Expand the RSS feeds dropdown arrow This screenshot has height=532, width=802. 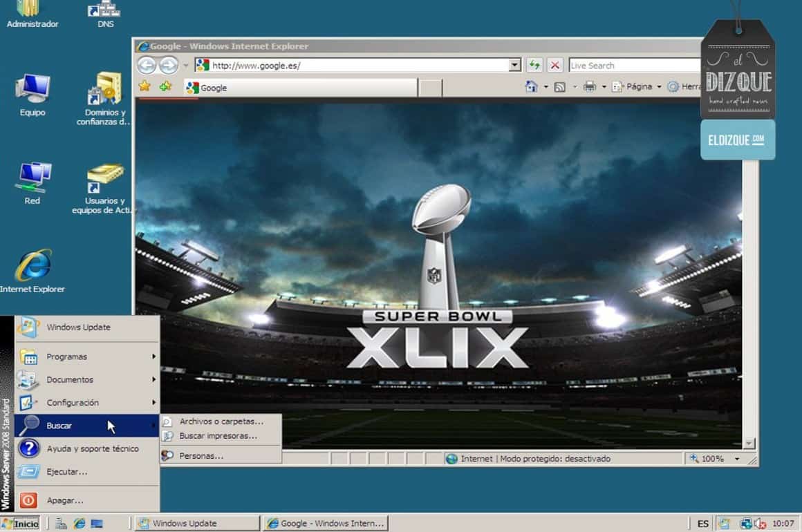(x=575, y=87)
